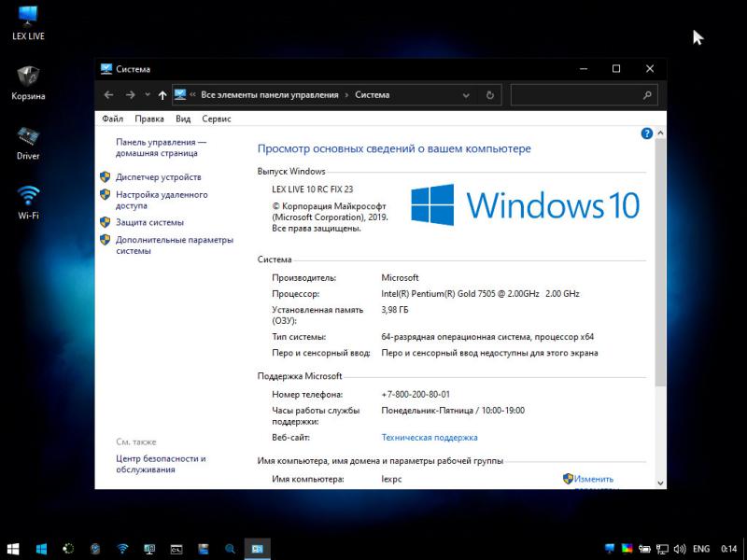Screen dimensions: 747x560
Task: Click the phone number '+7-800-200-80-01'
Action: [416, 394]
